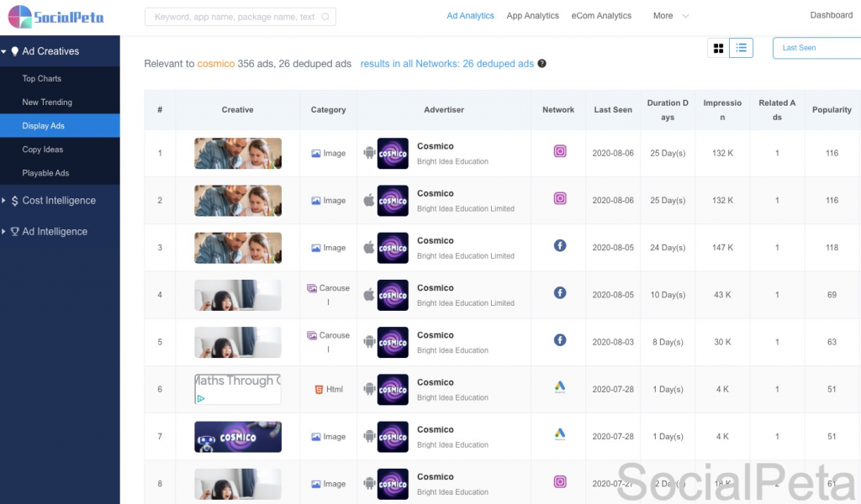Viewport: 861px width, 504px height.
Task: Open the creative thumbnail in row 3
Action: tap(238, 248)
